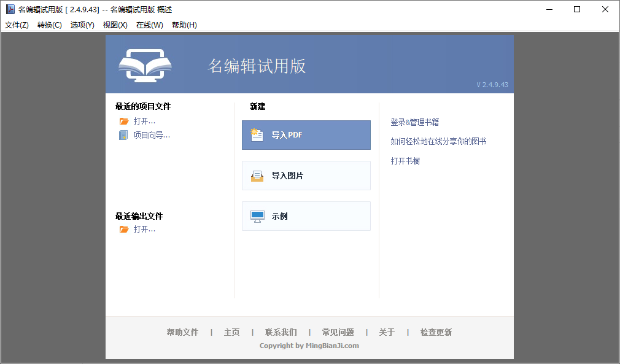The image size is (620, 364).
Task: Open 打开书橱 from the right panel
Action: 405,161
